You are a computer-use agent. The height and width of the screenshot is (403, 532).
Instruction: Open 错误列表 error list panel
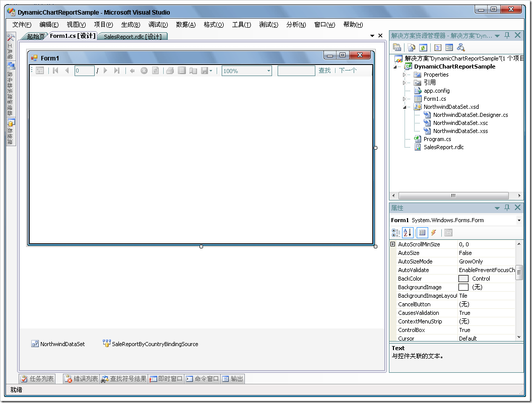tap(82, 379)
